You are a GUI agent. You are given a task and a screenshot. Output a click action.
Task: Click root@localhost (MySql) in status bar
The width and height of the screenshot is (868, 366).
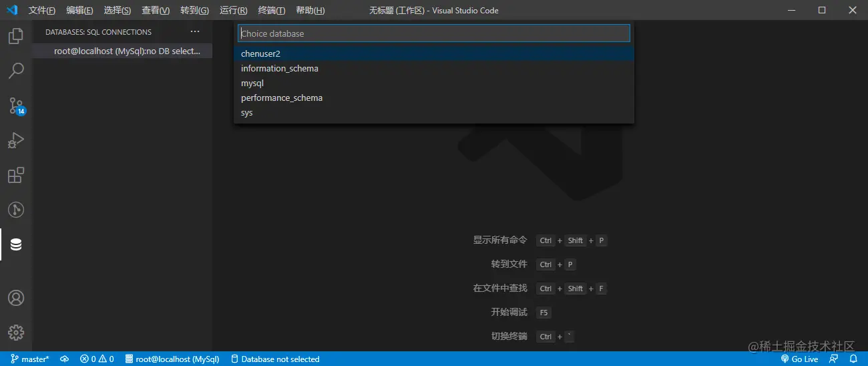(172, 359)
